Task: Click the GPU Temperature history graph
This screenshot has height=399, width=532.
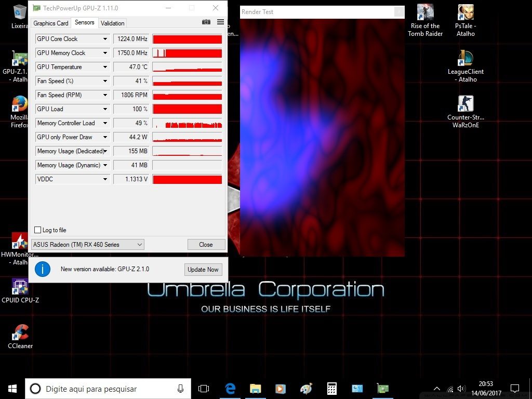Action: point(187,67)
